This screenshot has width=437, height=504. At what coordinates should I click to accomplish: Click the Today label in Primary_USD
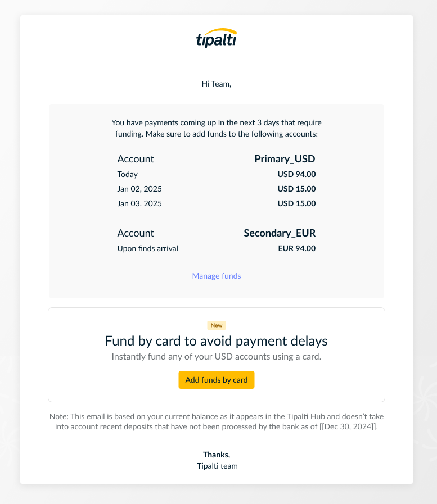128,174
